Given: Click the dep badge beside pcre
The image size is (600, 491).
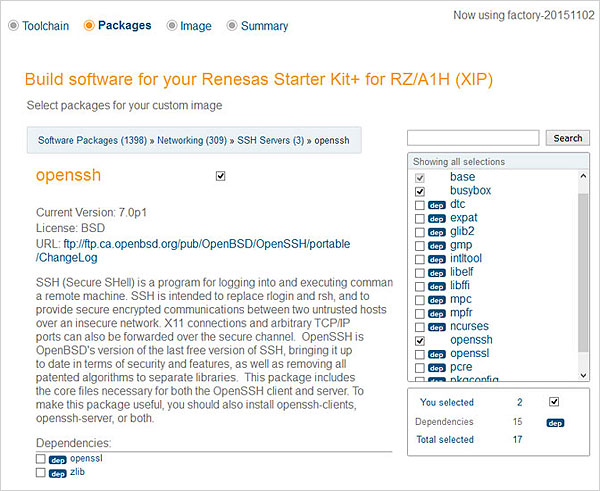Looking at the screenshot, I should tap(437, 368).
